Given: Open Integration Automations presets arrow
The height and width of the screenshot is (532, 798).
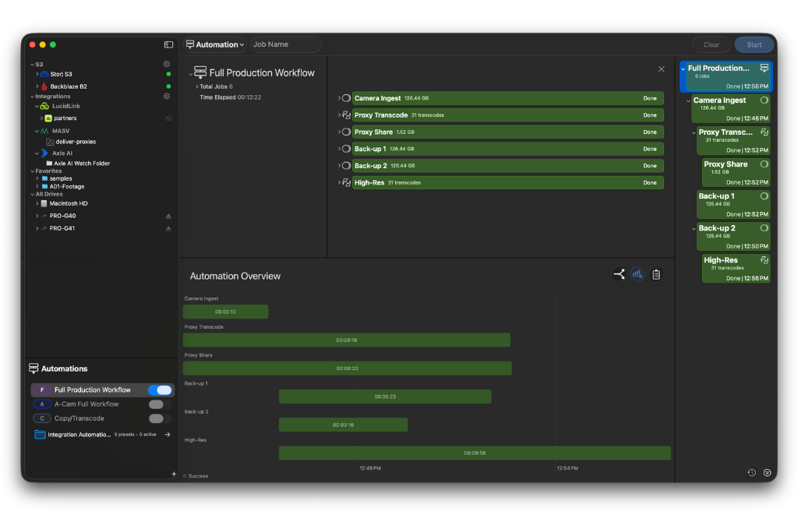Looking at the screenshot, I should (x=167, y=435).
